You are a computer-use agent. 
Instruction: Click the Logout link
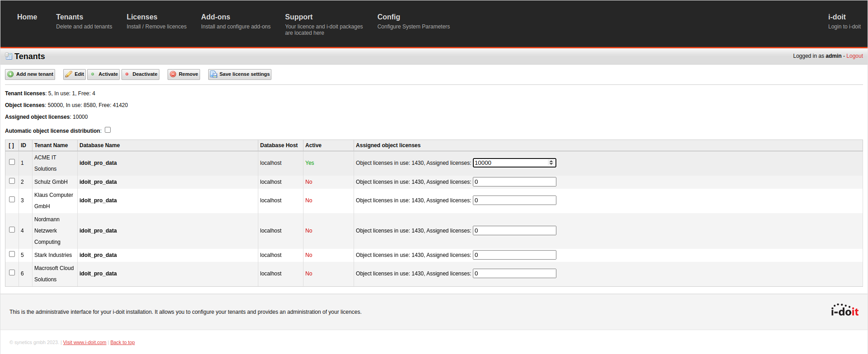[854, 56]
